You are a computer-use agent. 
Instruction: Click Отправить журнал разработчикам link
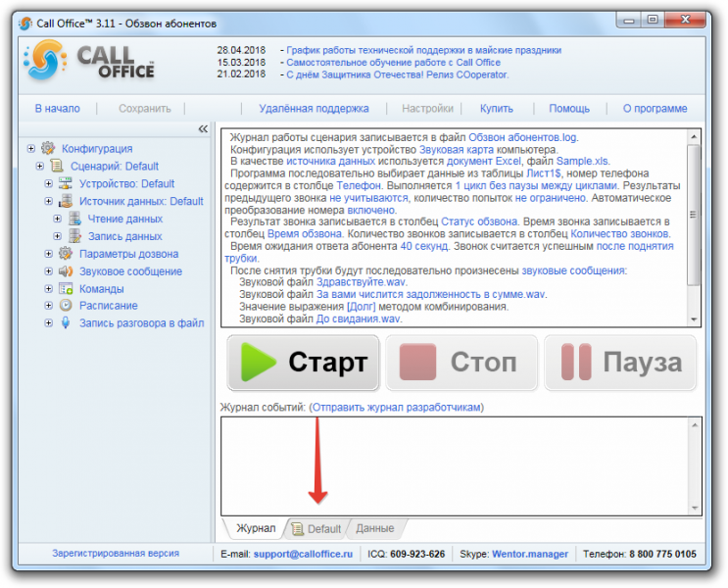tap(397, 408)
